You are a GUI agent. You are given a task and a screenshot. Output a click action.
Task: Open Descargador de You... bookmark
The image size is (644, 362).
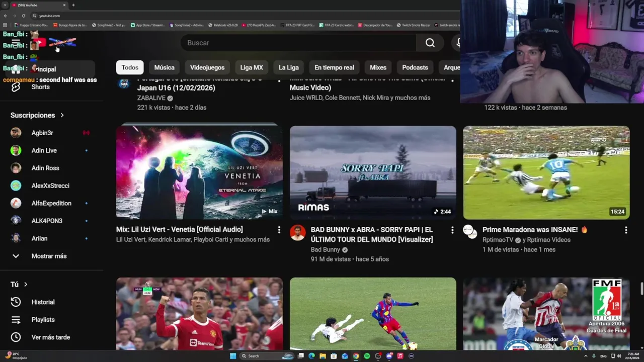375,25
